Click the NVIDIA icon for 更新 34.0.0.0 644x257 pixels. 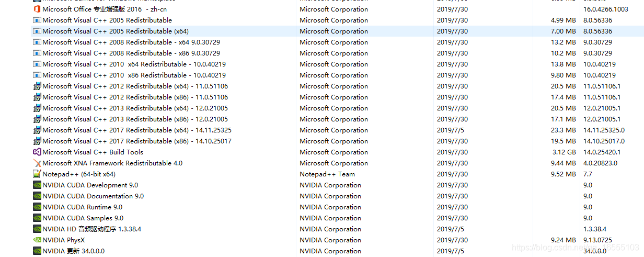point(37,251)
